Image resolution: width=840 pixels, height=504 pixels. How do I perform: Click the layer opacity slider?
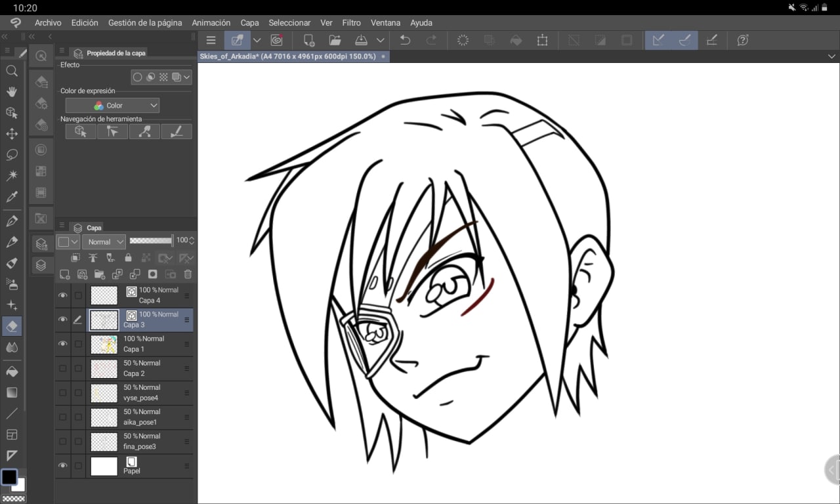pyautogui.click(x=152, y=241)
